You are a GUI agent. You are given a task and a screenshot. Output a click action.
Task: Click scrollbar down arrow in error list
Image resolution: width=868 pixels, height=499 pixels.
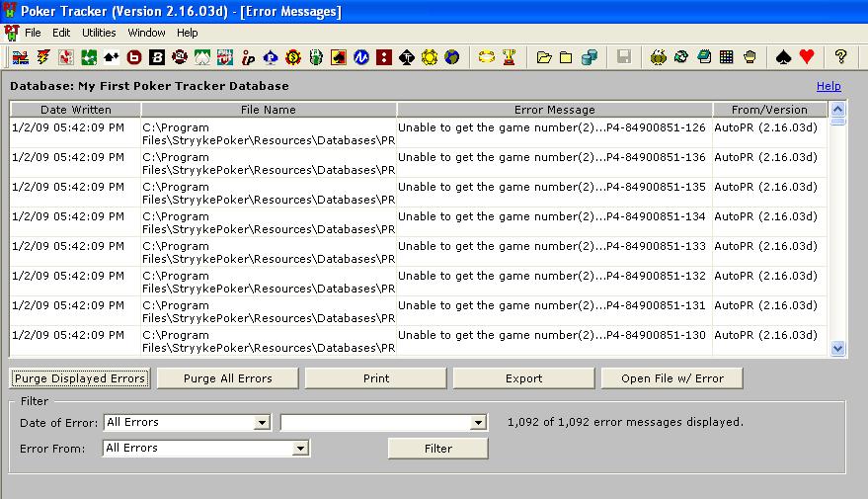point(837,349)
